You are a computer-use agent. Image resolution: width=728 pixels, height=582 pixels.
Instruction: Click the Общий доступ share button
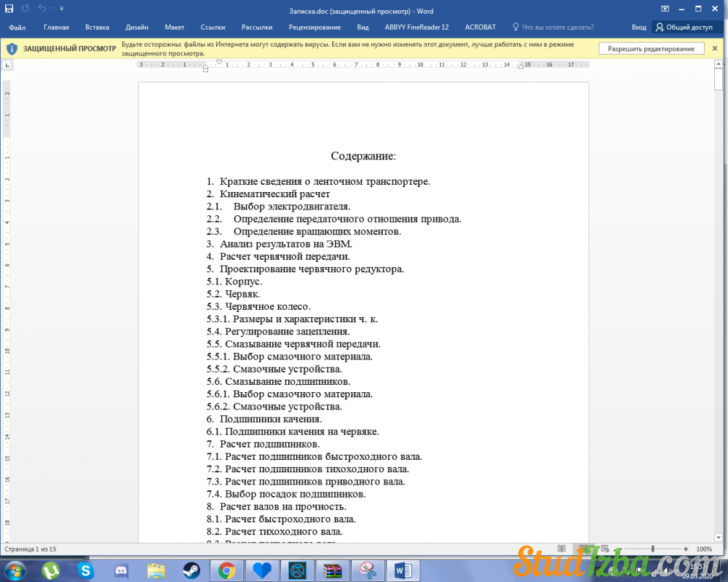tap(684, 28)
